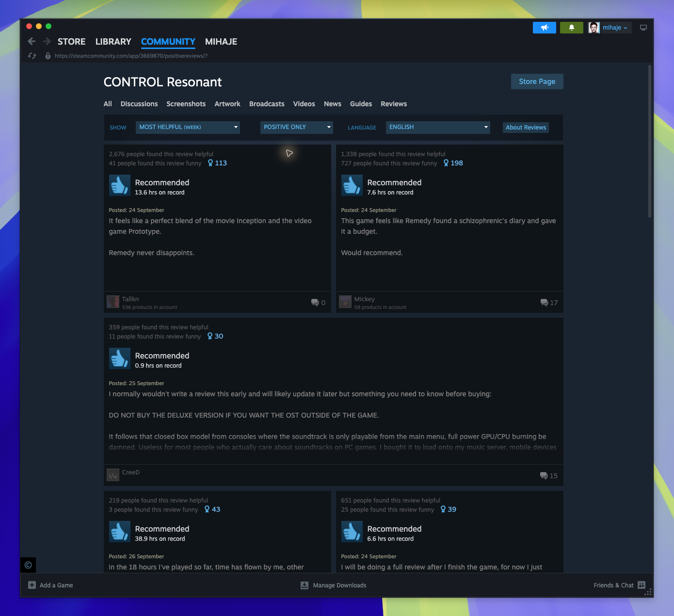Expand the mihaje account menu

(x=615, y=28)
